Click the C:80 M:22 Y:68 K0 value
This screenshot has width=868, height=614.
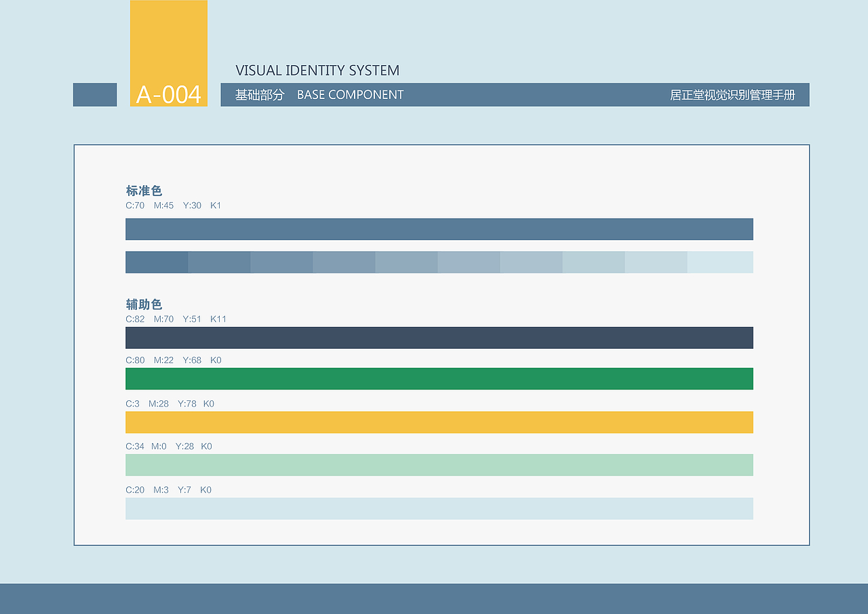tap(174, 360)
